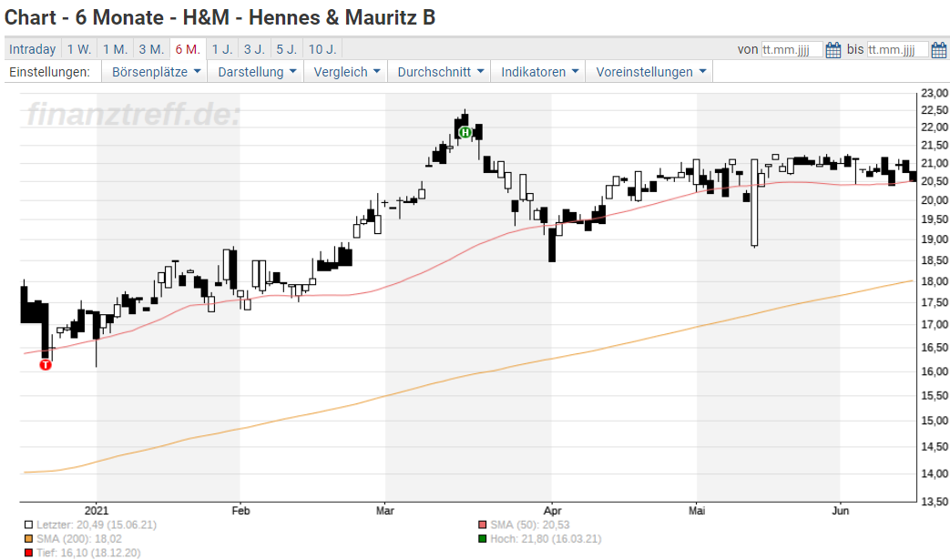
Task: Select the 1 W. time range tab
Action: pos(78,49)
